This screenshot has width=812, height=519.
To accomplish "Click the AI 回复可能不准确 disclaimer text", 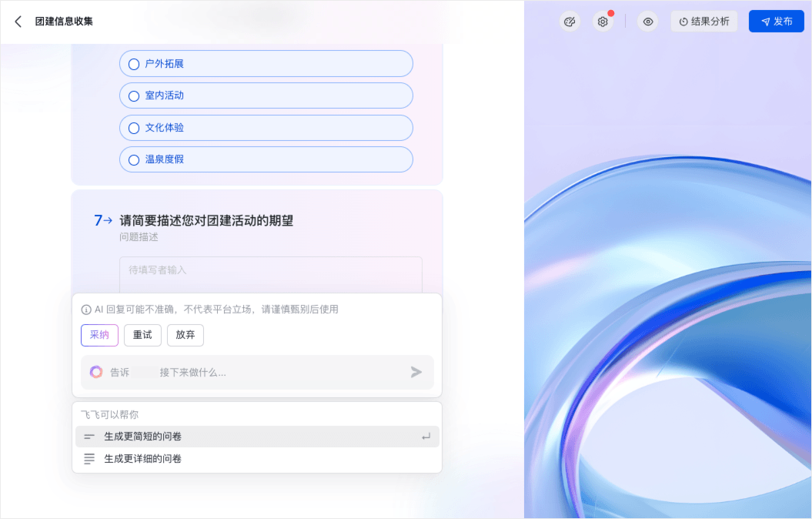I will pos(216,310).
